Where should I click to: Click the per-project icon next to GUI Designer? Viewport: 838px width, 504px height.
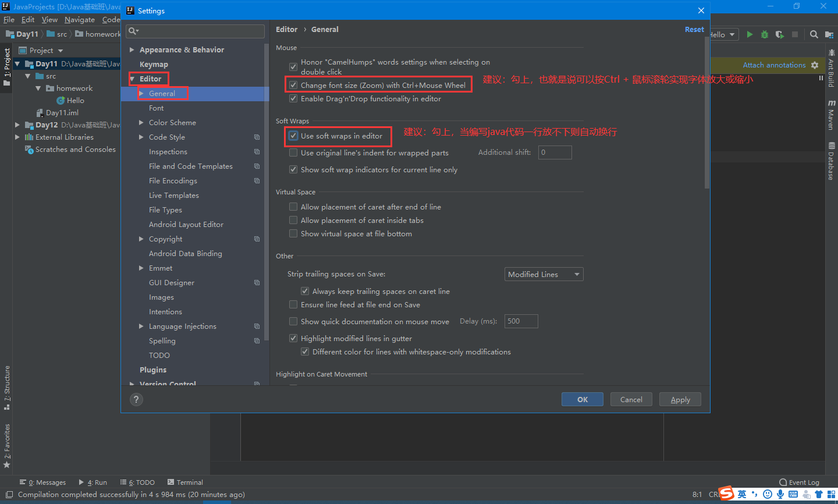(257, 283)
